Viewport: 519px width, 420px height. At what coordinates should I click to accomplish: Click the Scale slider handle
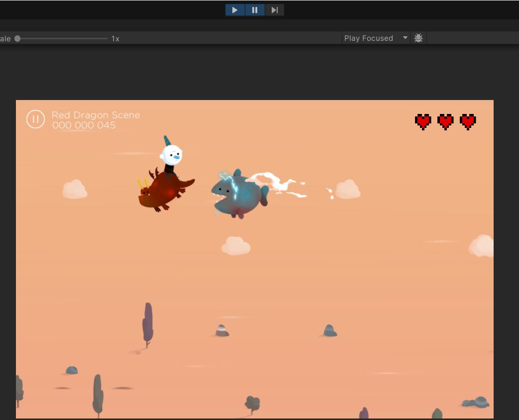point(17,38)
